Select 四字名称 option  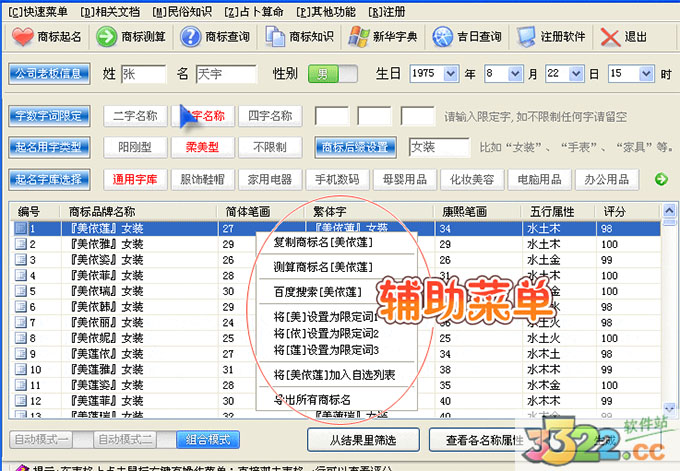point(270,116)
